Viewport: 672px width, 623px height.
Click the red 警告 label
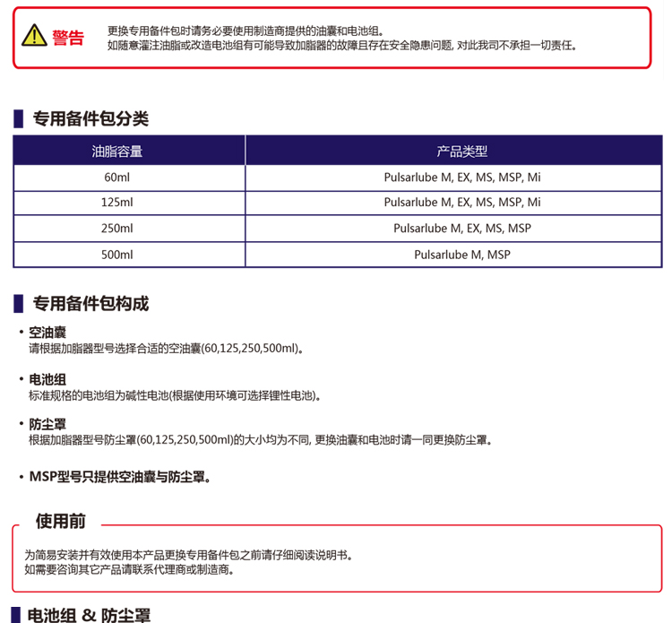coord(68,38)
